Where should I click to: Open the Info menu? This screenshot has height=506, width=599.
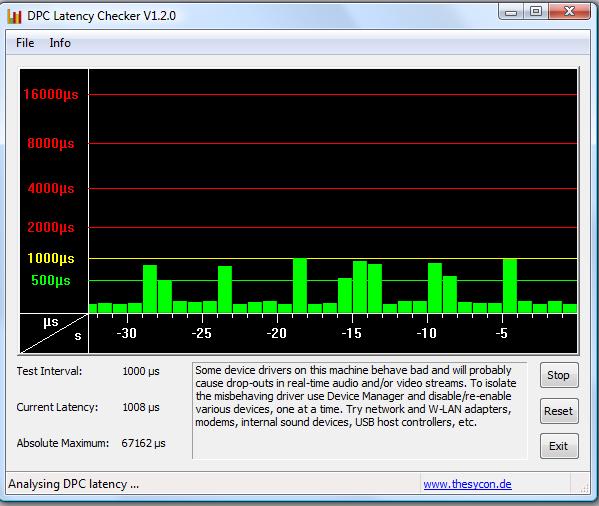(60, 43)
